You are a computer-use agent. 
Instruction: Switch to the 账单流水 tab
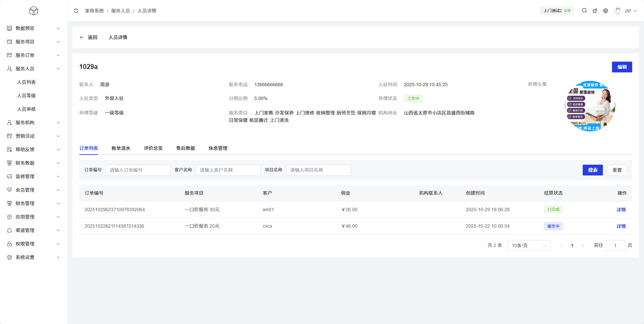121,148
